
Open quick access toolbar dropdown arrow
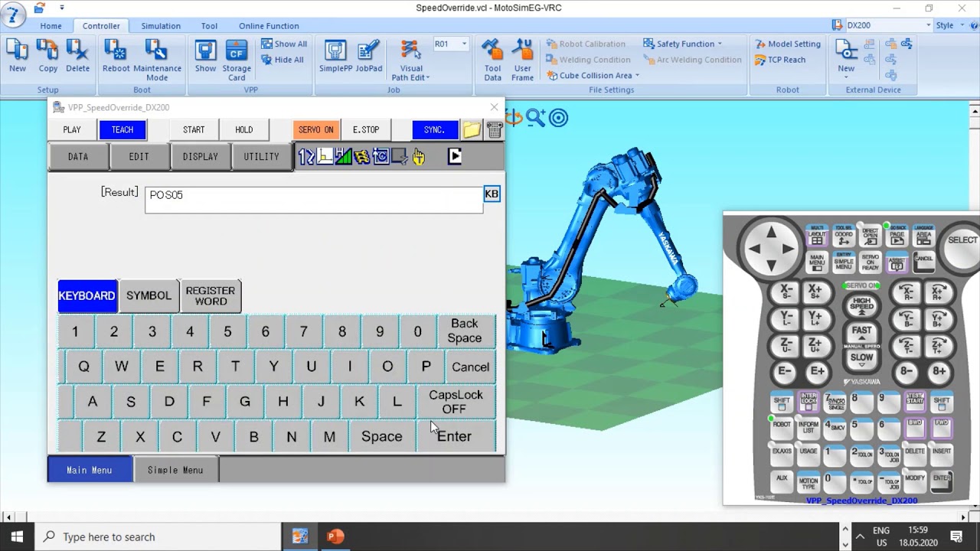(x=62, y=8)
